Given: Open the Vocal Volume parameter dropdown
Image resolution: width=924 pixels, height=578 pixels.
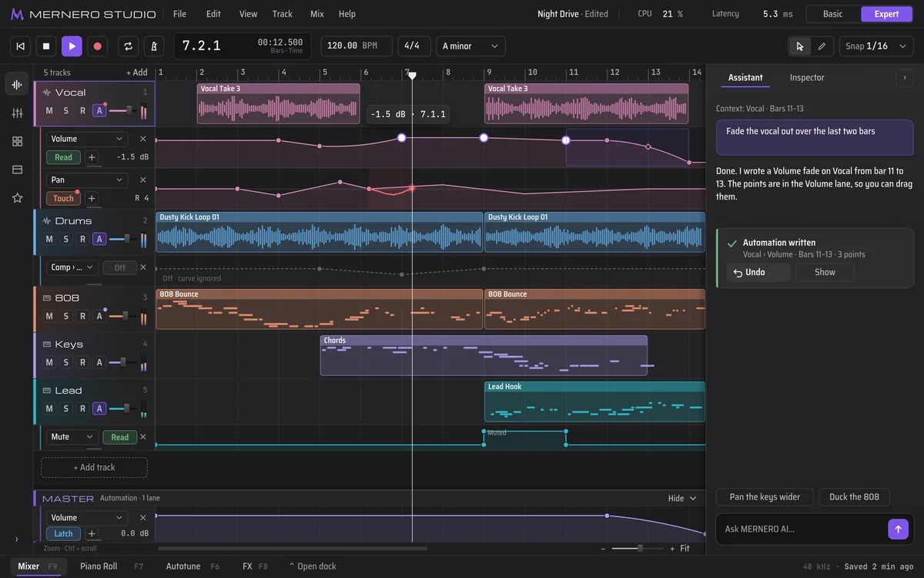Looking at the screenshot, I should 86,139.
